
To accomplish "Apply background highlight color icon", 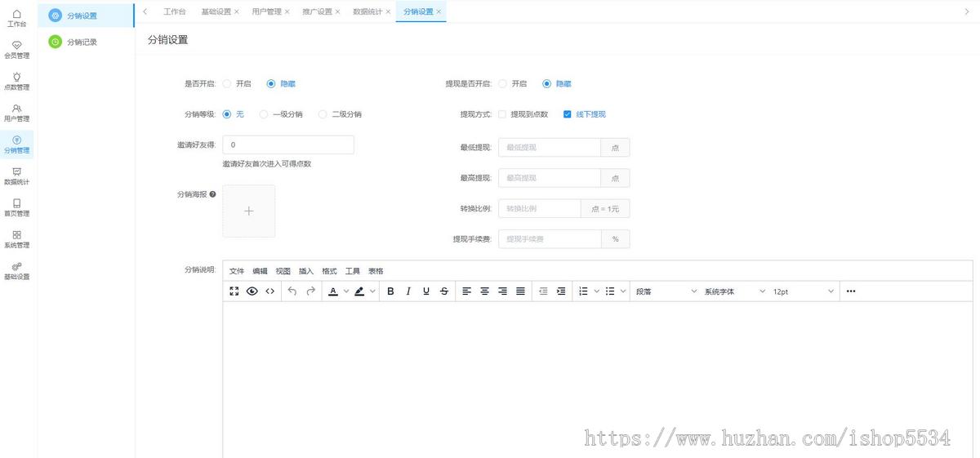I will click(359, 291).
